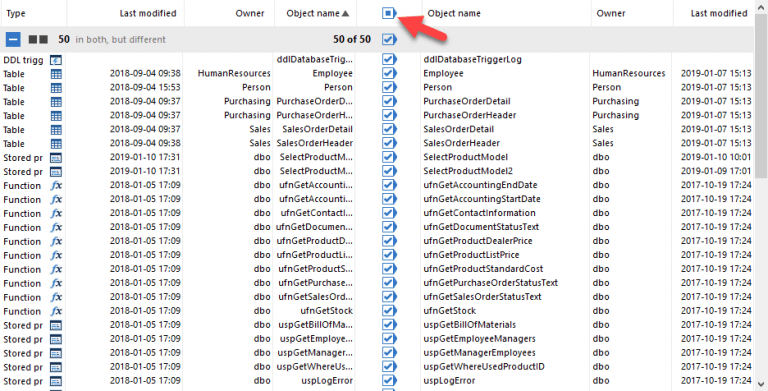Click the scrollbar down arrow
Viewport: 768px width, 391px height.
coord(761,384)
